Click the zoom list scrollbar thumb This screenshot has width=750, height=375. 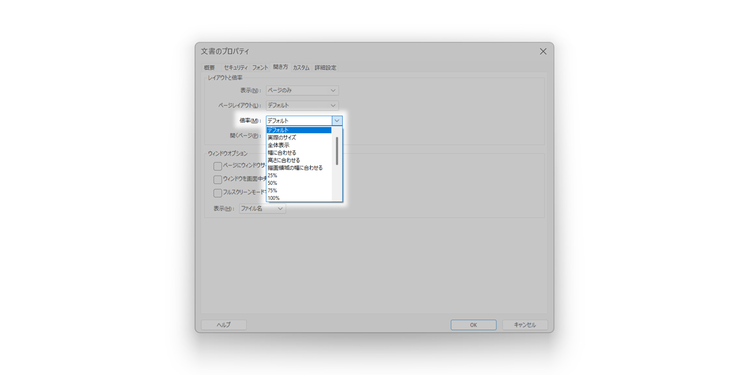point(337,151)
